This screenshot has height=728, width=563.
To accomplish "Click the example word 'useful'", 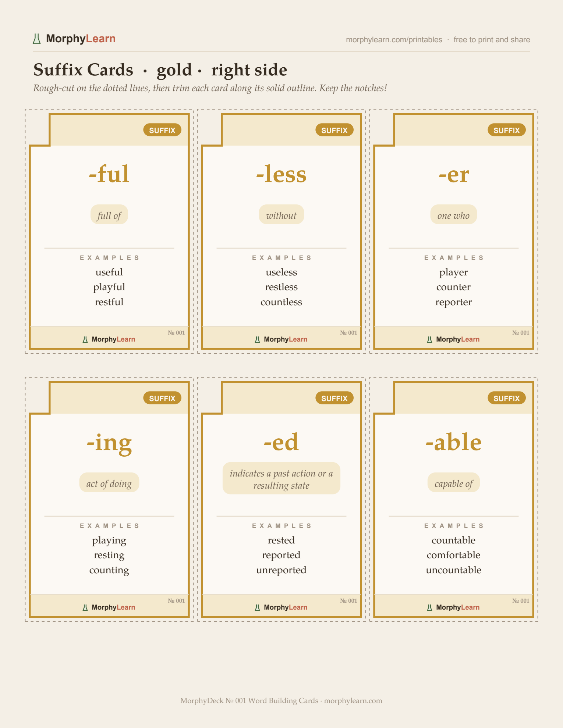I will tap(109, 272).
